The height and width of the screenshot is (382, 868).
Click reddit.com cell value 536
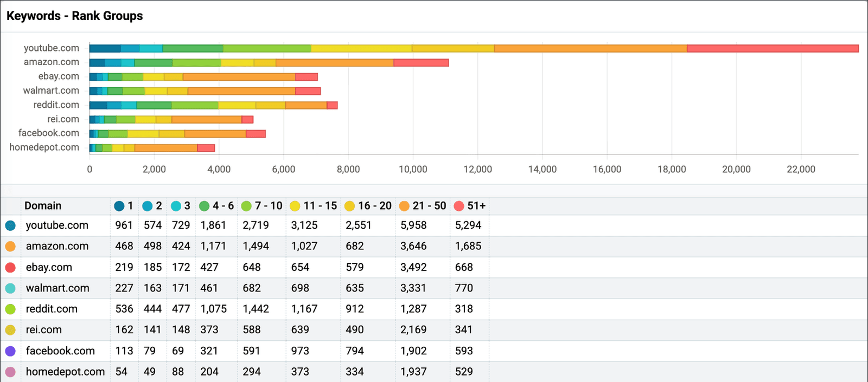pos(124,309)
